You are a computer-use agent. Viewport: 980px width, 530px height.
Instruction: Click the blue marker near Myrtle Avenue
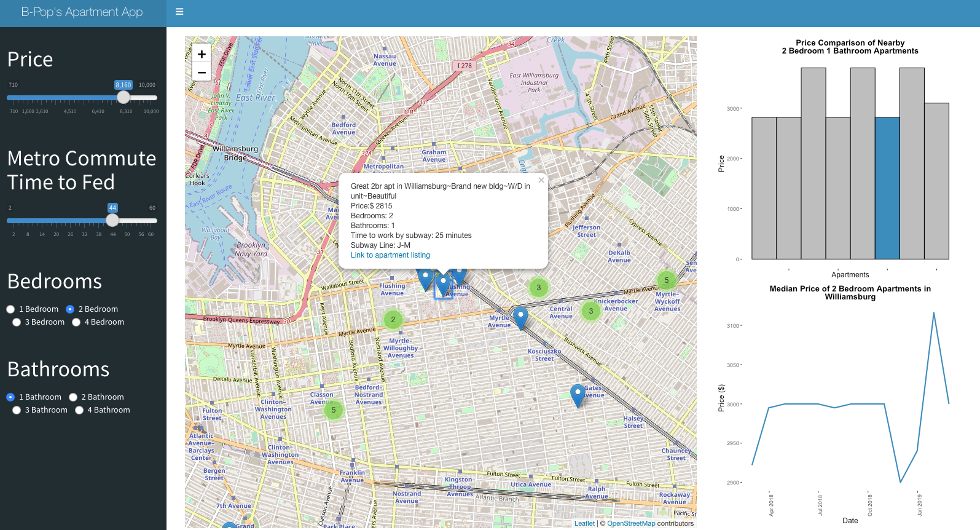tap(520, 318)
